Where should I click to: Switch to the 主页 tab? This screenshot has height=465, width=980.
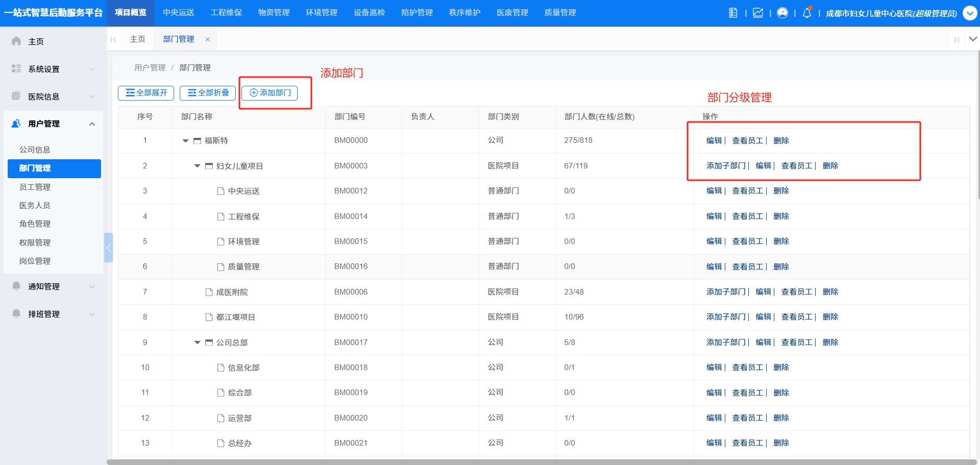tap(137, 39)
